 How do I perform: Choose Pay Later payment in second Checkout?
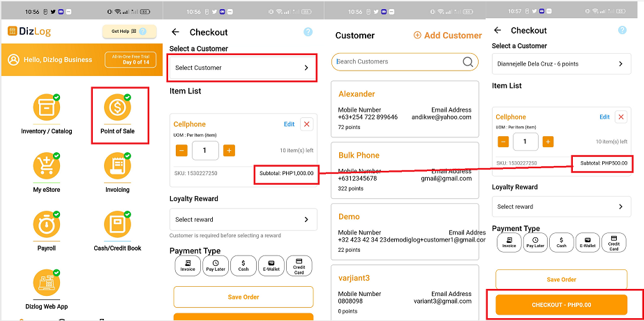click(x=535, y=243)
